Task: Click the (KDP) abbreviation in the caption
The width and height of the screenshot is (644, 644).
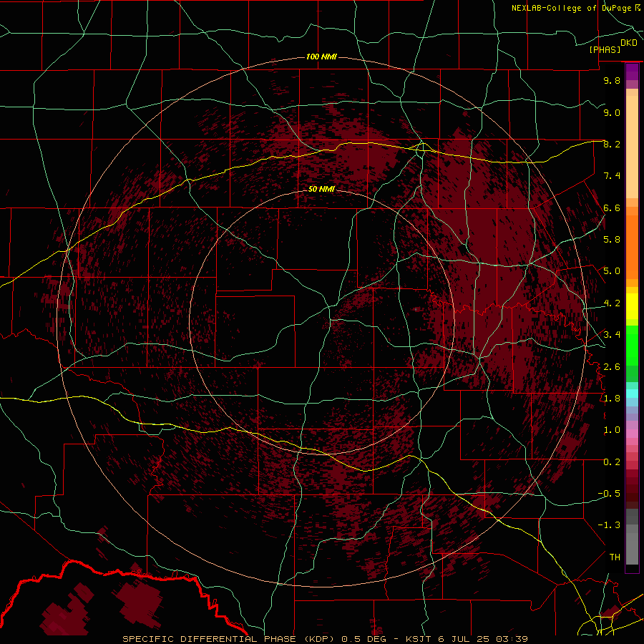Action: point(321,639)
